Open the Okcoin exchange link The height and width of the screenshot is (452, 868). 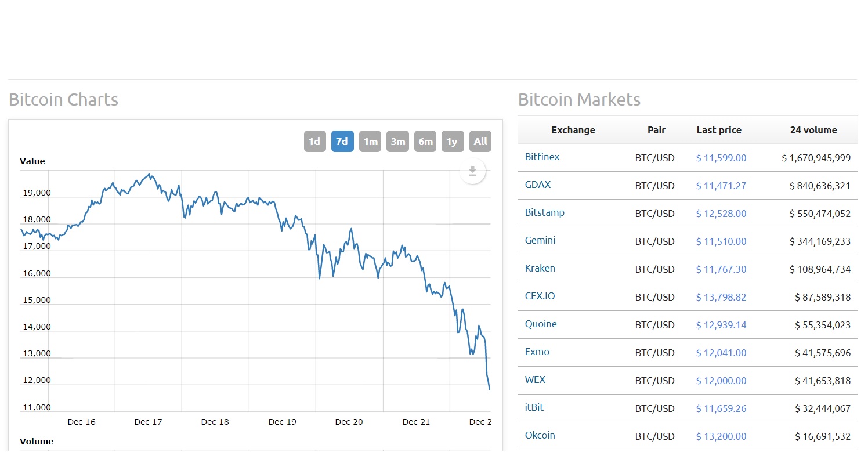coord(540,435)
